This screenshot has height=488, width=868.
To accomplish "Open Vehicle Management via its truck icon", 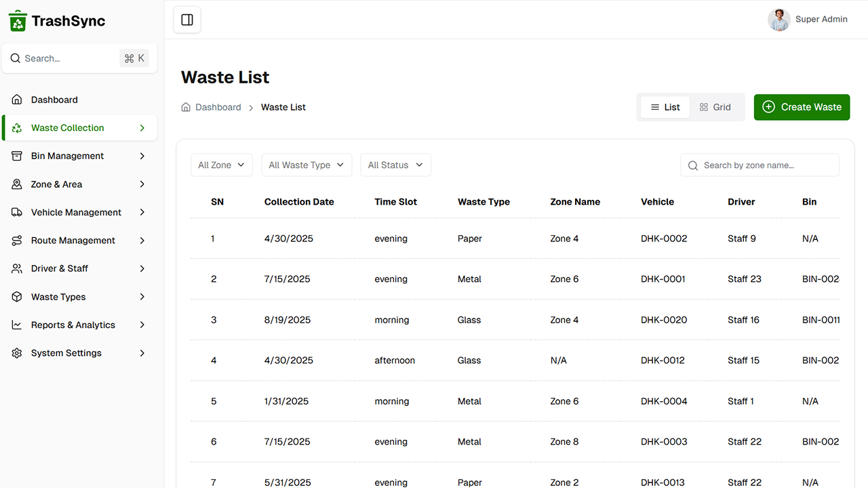I will (16, 212).
